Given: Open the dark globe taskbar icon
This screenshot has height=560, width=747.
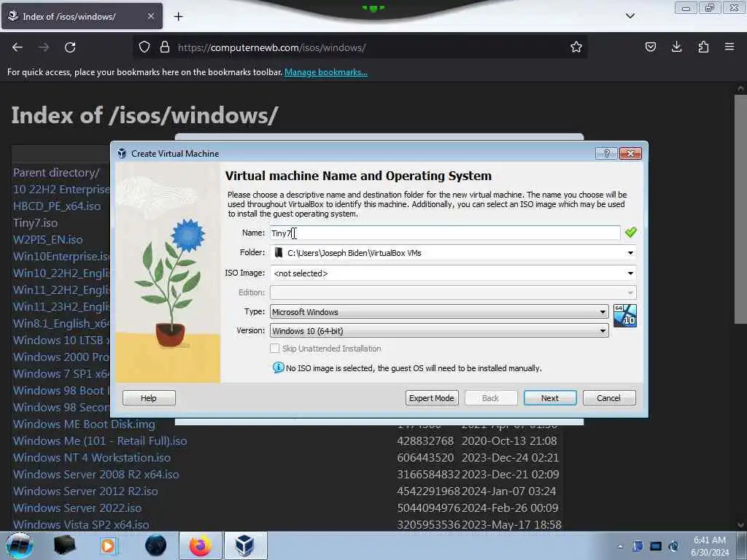Looking at the screenshot, I should click(x=156, y=545).
